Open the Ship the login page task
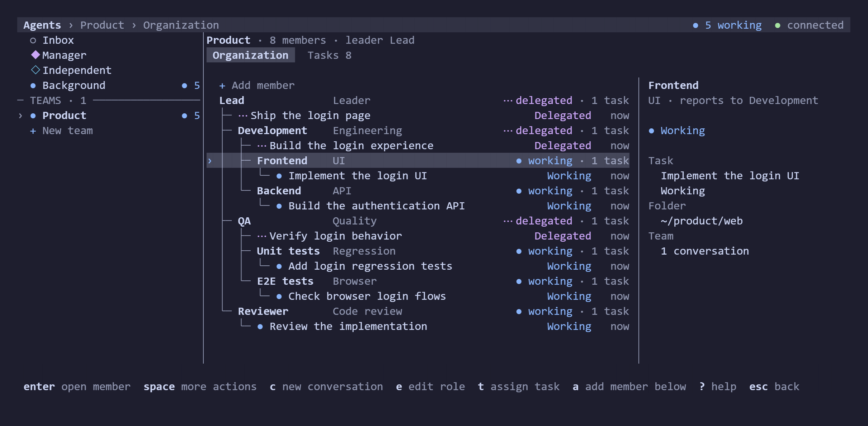The image size is (868, 426). point(418,115)
